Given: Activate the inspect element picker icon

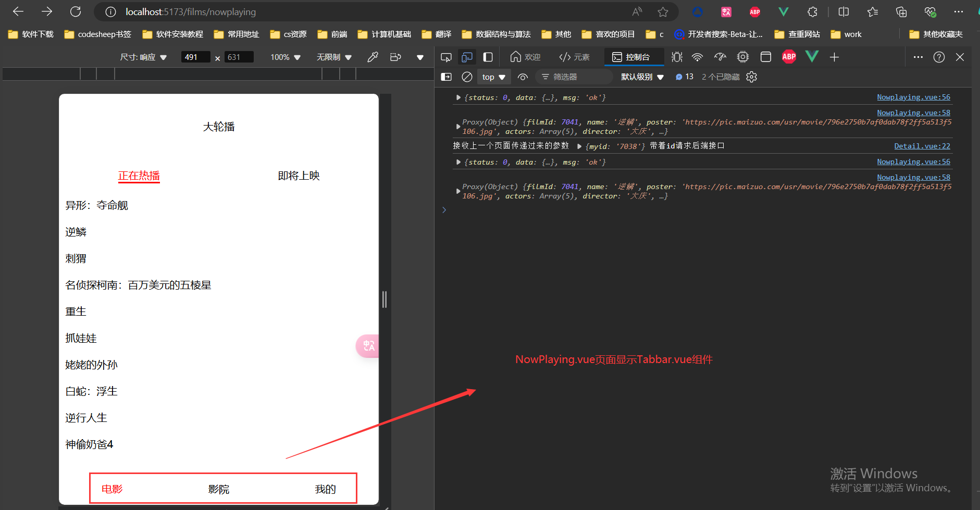Looking at the screenshot, I should (x=446, y=57).
